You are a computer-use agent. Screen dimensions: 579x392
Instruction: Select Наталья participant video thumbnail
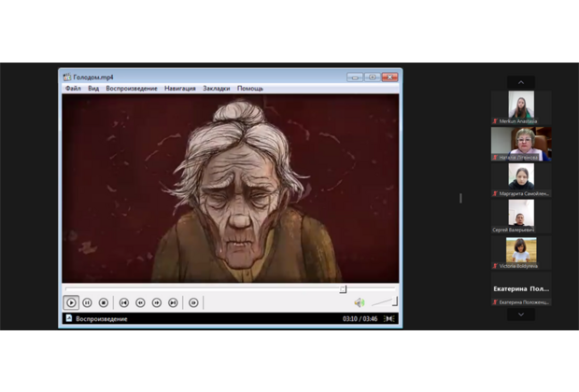point(521,141)
